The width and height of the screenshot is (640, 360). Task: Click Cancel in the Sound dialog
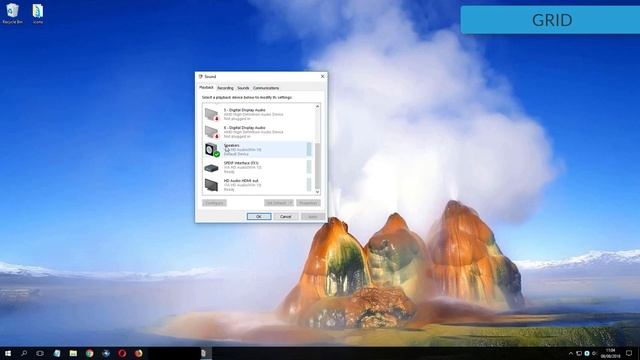(286, 216)
